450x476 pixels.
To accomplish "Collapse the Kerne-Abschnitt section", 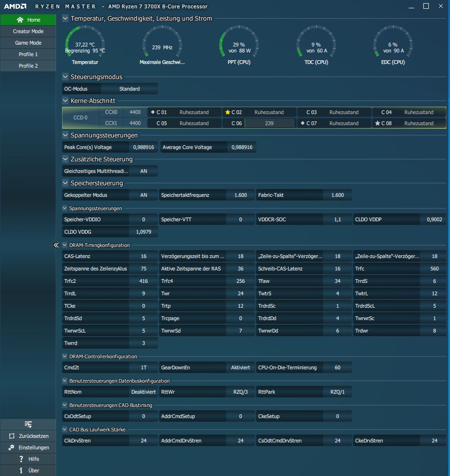I will (65, 100).
